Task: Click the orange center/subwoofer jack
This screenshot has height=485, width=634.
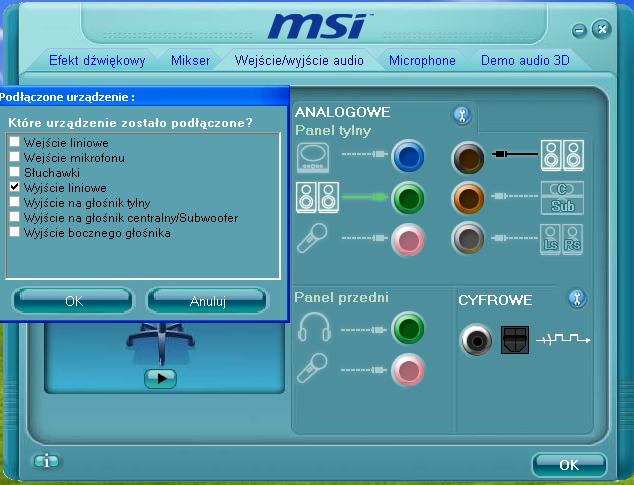Action: [x=468, y=198]
